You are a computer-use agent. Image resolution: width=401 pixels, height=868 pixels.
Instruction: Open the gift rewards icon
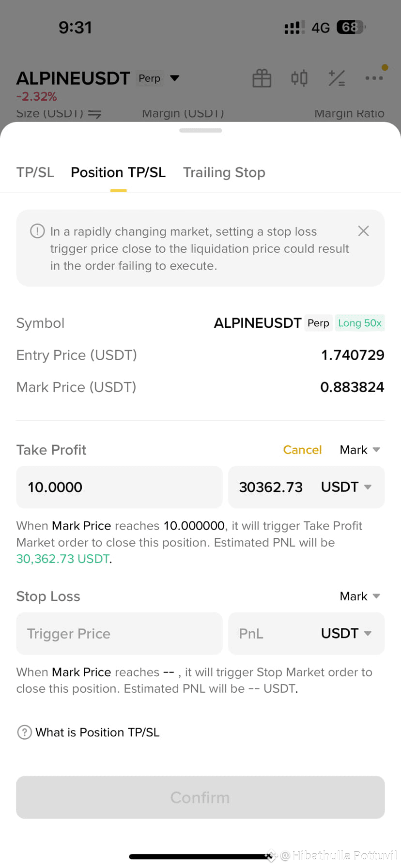[262, 78]
